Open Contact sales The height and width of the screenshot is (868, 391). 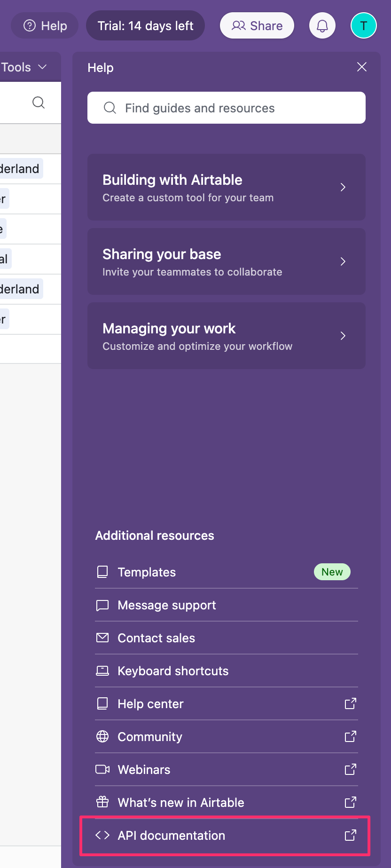pos(227,638)
